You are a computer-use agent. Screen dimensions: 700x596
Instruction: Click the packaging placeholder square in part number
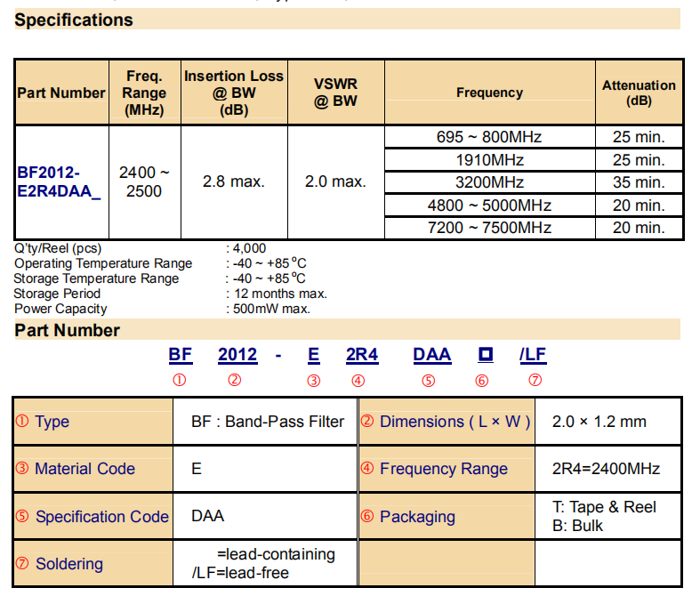[x=486, y=354]
